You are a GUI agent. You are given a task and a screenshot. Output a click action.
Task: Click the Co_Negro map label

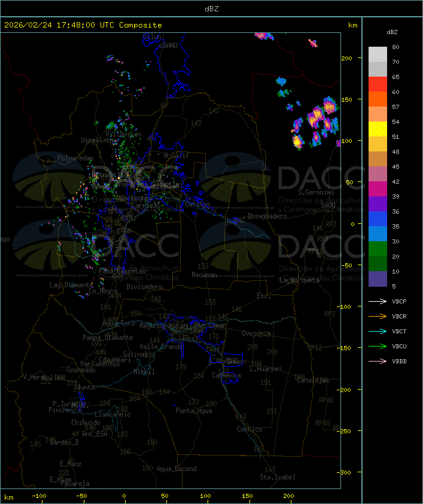tap(103, 291)
